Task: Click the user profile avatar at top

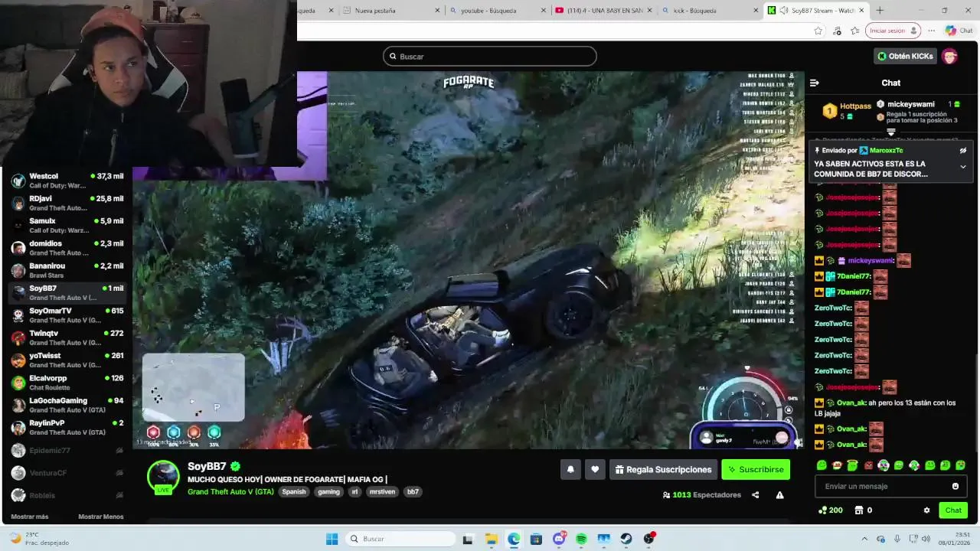Action: (949, 56)
